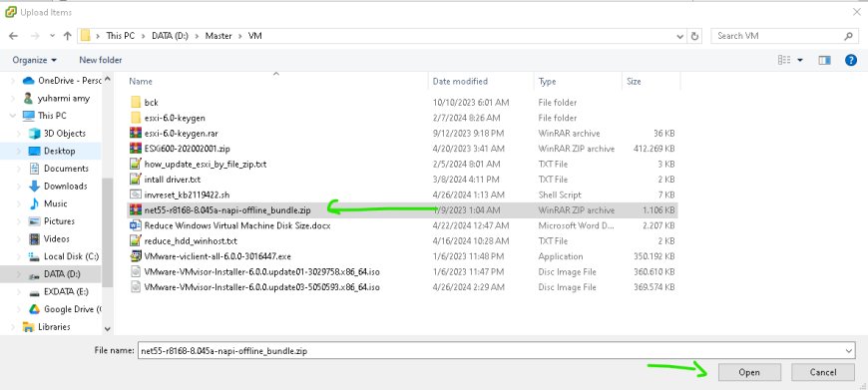Screen dimensions: 868x390
Task: Go up one folder level arrow
Action: click(x=68, y=35)
